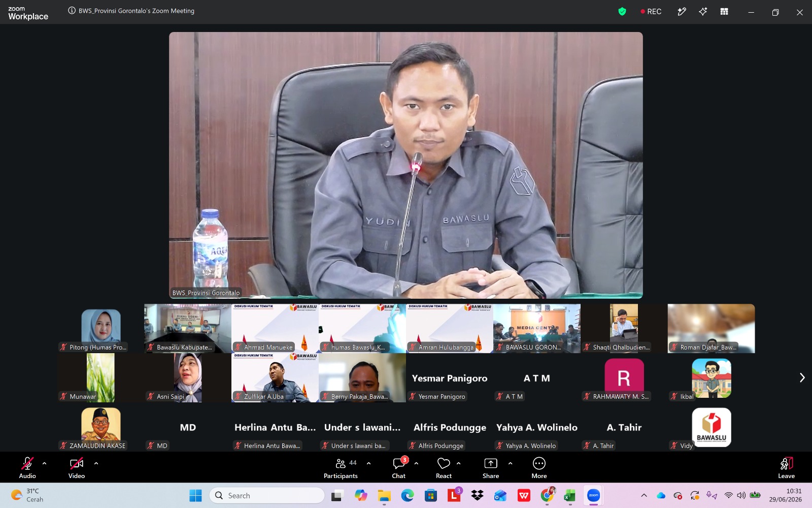Select the Asni Saipi video tile
The height and width of the screenshot is (508, 812).
tap(188, 377)
